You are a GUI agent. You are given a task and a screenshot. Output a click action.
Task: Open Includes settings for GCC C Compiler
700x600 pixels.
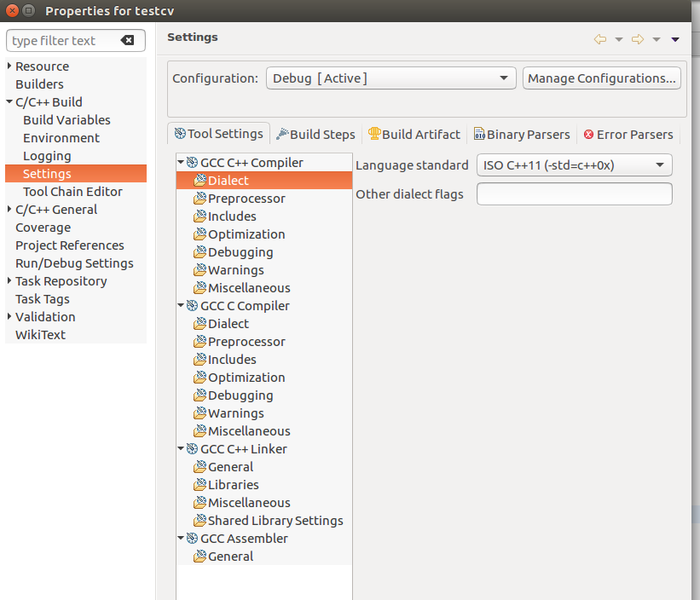click(x=225, y=359)
